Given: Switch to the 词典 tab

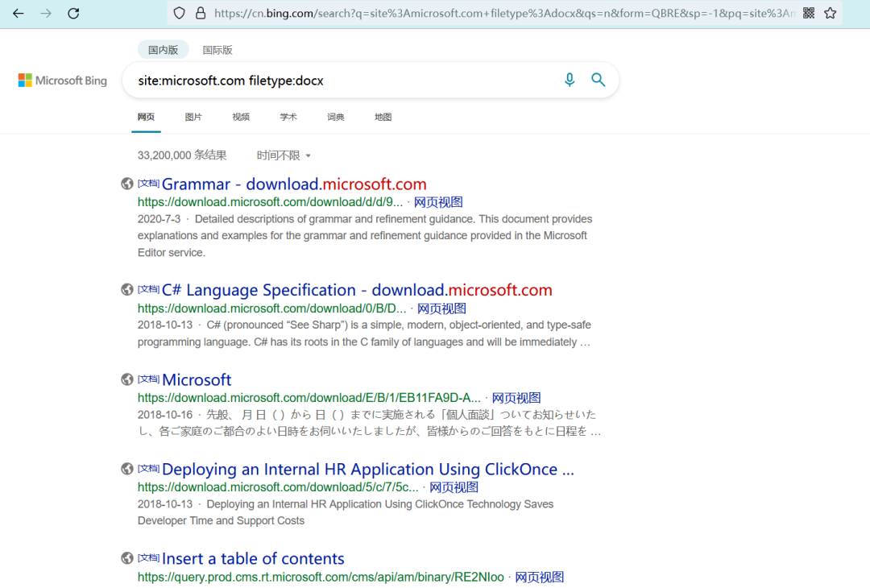Looking at the screenshot, I should click(336, 117).
